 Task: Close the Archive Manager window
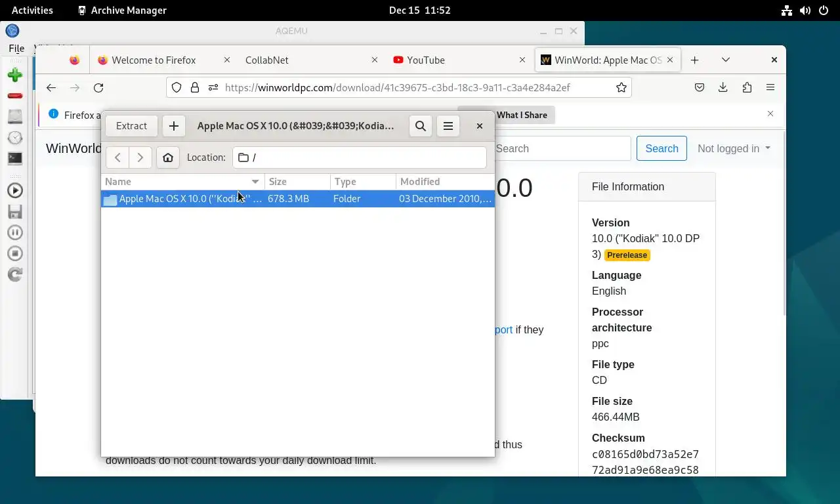(480, 126)
